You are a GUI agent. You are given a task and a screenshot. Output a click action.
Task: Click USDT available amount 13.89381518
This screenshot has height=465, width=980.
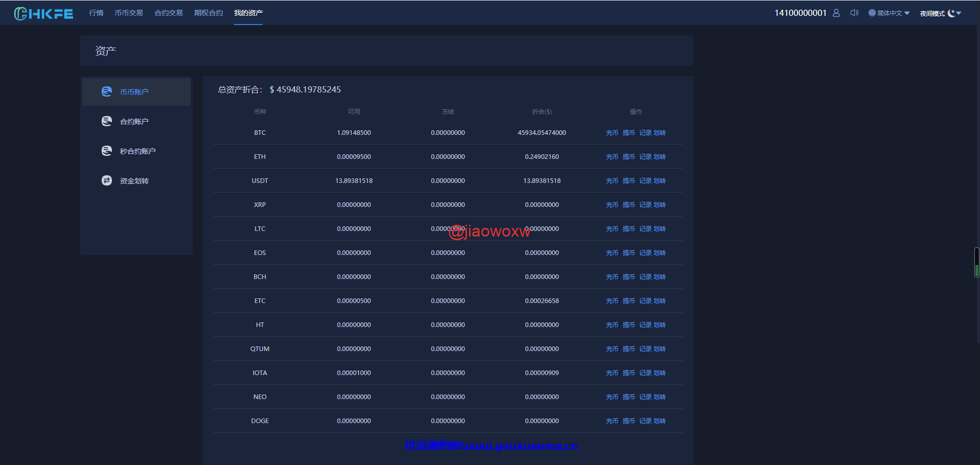(354, 181)
